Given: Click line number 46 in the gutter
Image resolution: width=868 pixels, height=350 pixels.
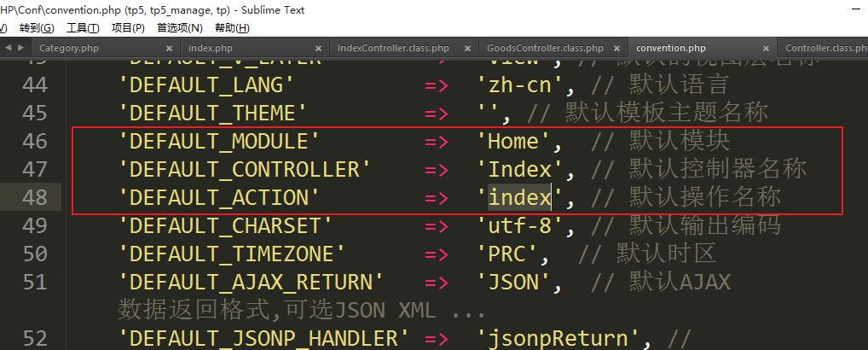Looking at the screenshot, I should coord(33,141).
